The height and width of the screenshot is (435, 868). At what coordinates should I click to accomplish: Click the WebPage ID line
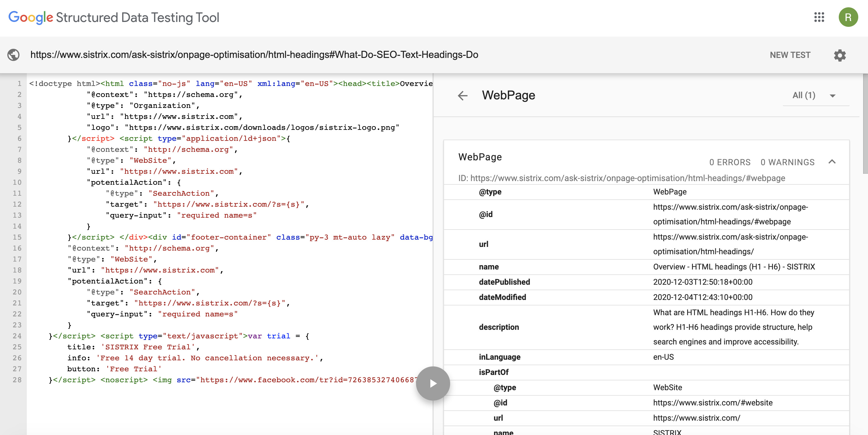[621, 178]
